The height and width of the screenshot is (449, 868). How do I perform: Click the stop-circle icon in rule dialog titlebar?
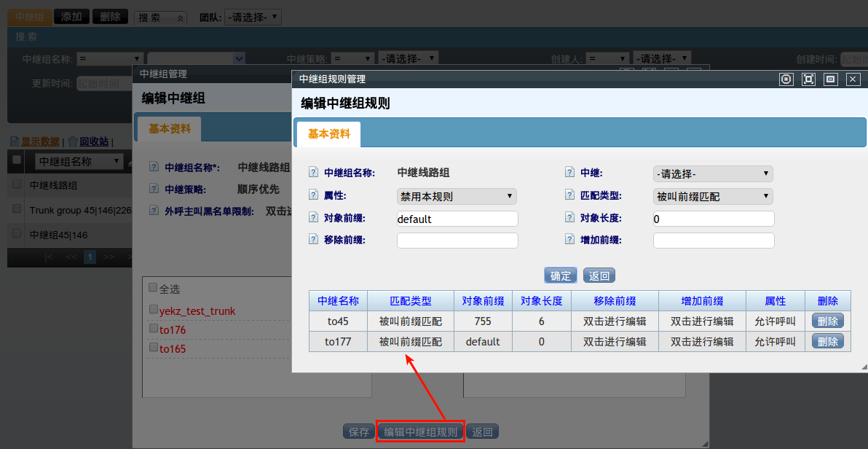[786, 79]
